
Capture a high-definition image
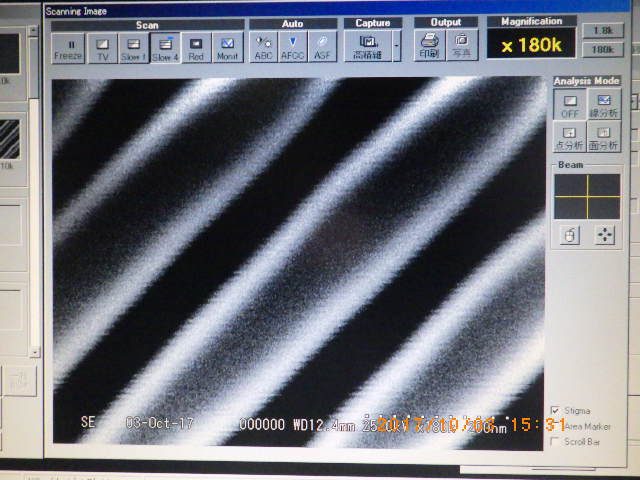click(x=368, y=47)
